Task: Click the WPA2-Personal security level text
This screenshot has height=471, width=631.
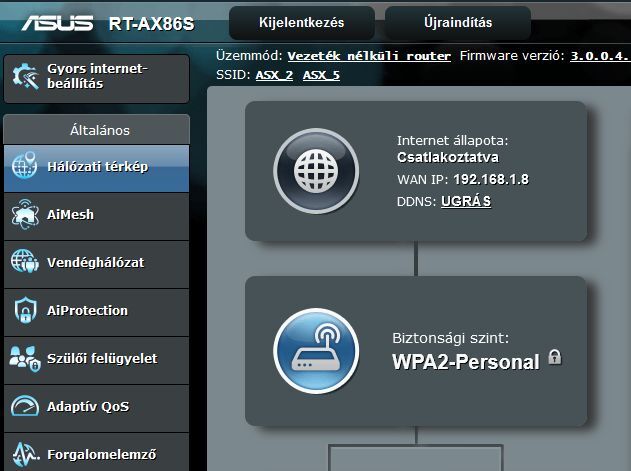Action: (466, 362)
